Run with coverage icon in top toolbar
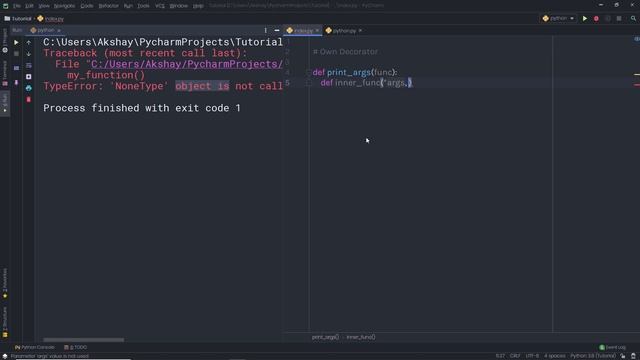Image resolution: width=640 pixels, height=360 pixels. (x=607, y=18)
